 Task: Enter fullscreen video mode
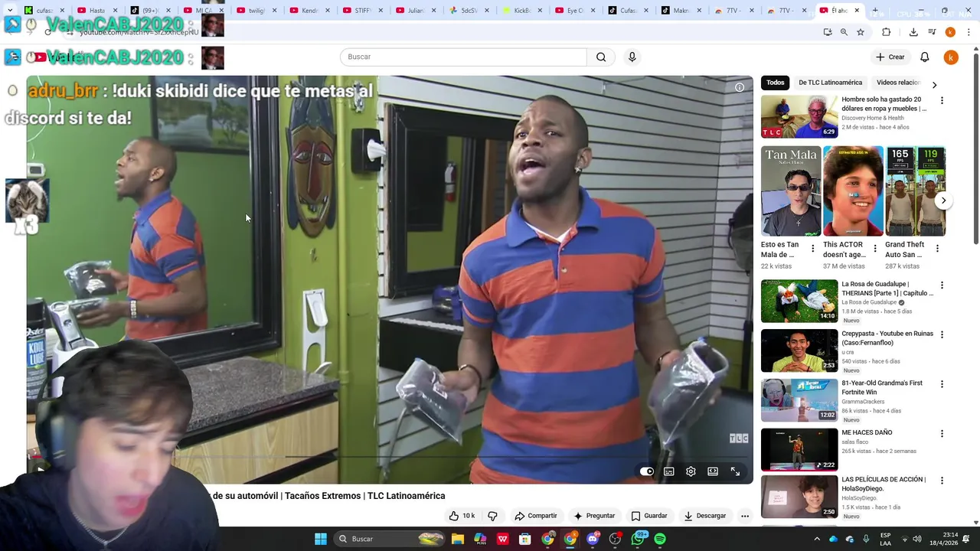pyautogui.click(x=735, y=471)
